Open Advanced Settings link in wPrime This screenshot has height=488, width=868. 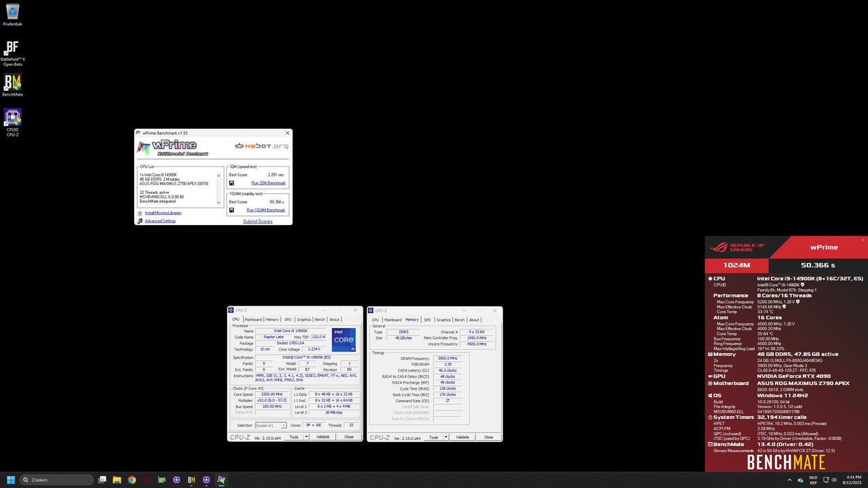click(160, 221)
